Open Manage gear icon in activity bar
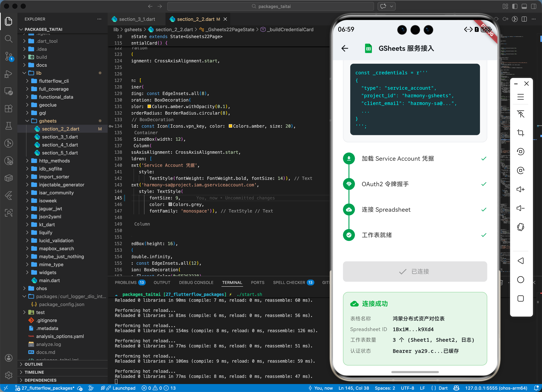Image resolution: width=542 pixels, height=392 pixels. tap(9, 375)
